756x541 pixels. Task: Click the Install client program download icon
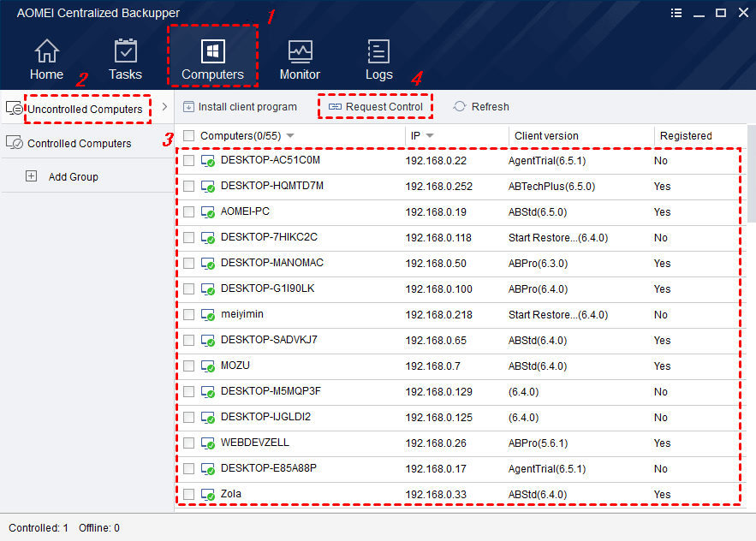(x=188, y=106)
